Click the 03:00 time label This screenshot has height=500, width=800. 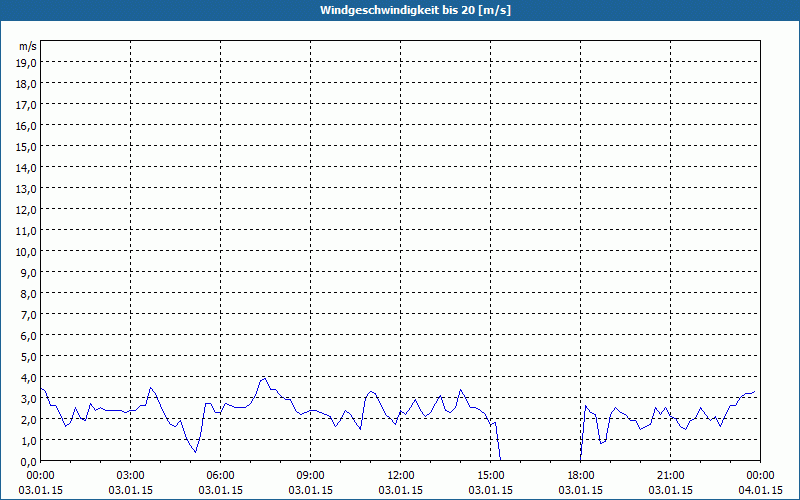click(131, 476)
